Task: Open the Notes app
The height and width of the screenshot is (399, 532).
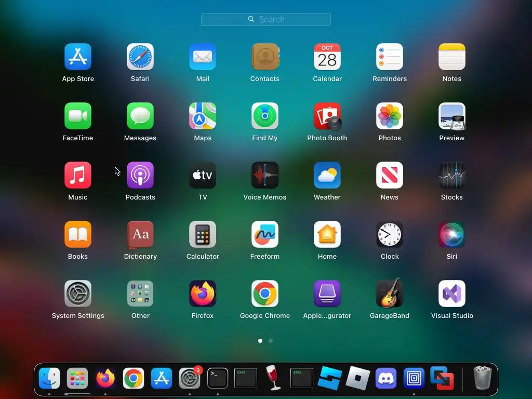Action: 452,57
